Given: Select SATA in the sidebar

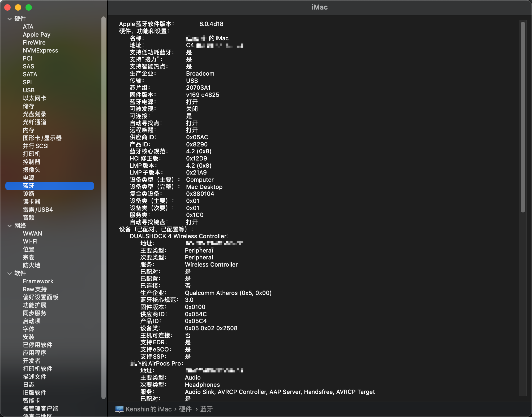Looking at the screenshot, I should pos(30,74).
